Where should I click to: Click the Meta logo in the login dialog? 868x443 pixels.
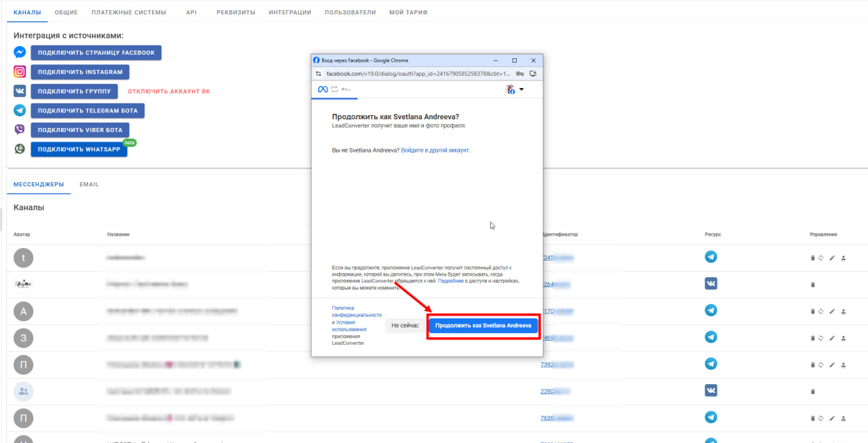tap(323, 89)
